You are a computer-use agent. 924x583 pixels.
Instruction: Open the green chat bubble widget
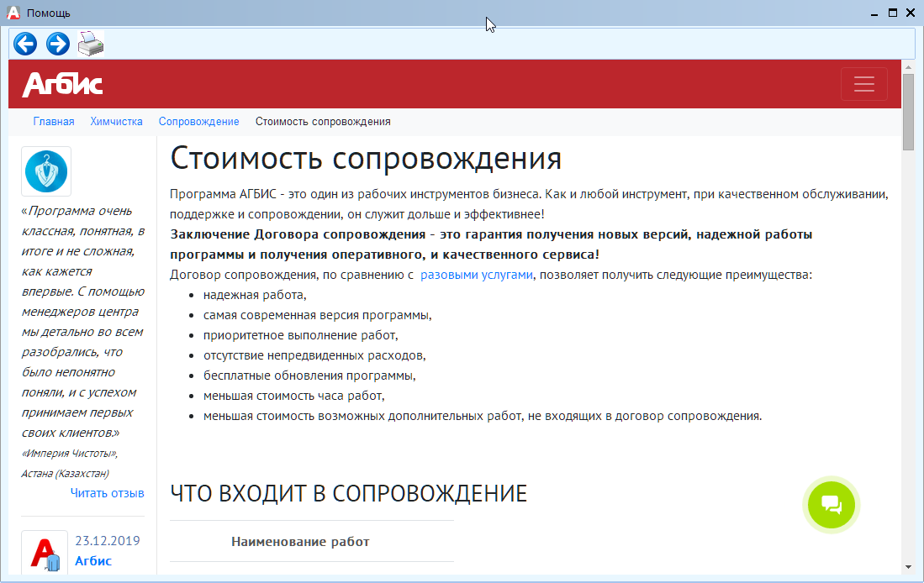(x=832, y=505)
